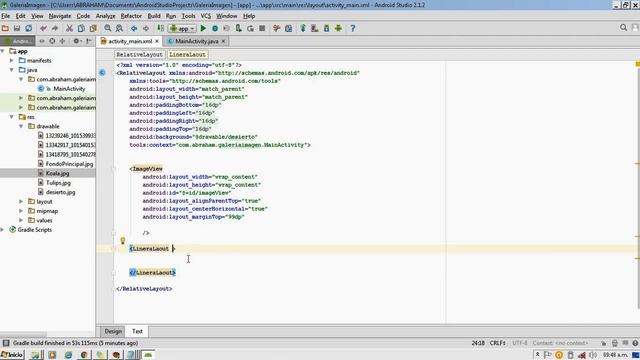Viewport: 640px width, 360px height.
Task: Run the app with green play icon
Action: pos(203,28)
